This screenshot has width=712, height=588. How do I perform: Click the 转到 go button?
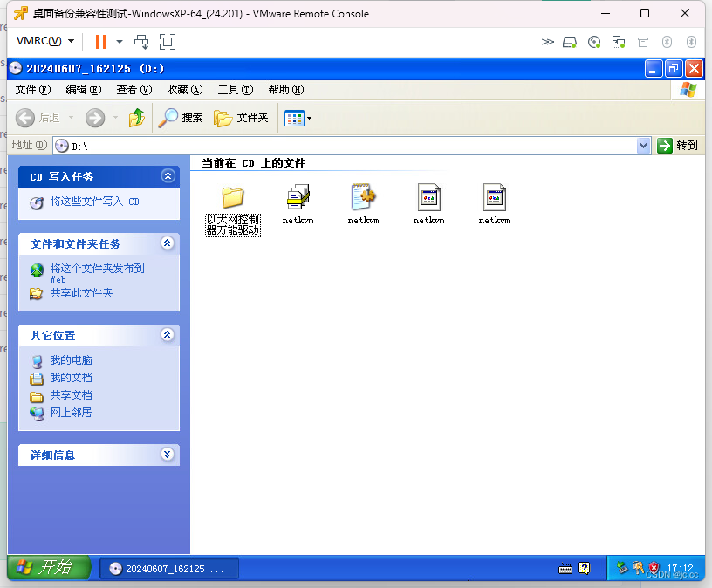point(677,146)
